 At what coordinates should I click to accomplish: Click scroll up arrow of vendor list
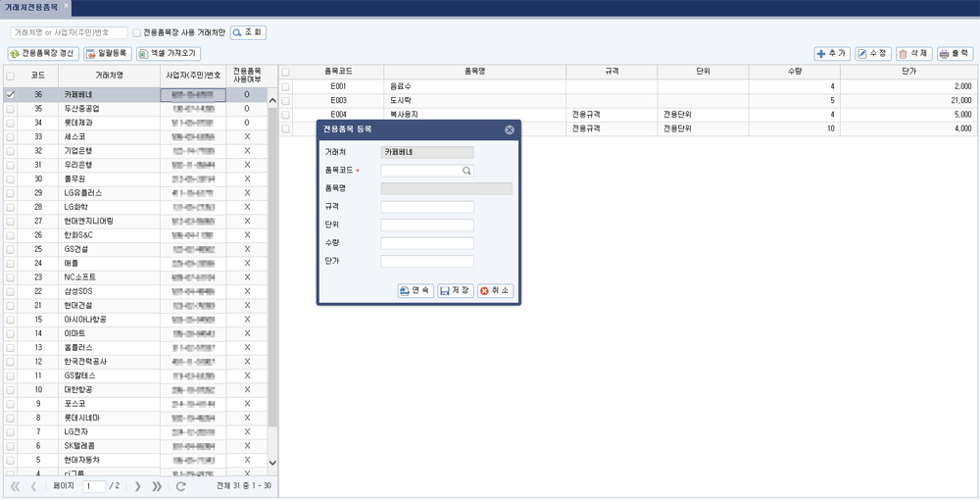click(272, 100)
